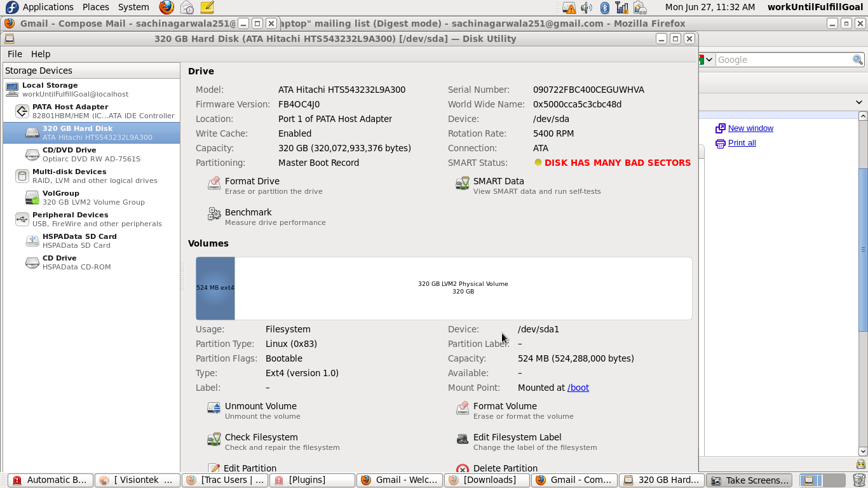This screenshot has width=868, height=488.
Task: Click the New window link in Firefox
Action: 750,128
